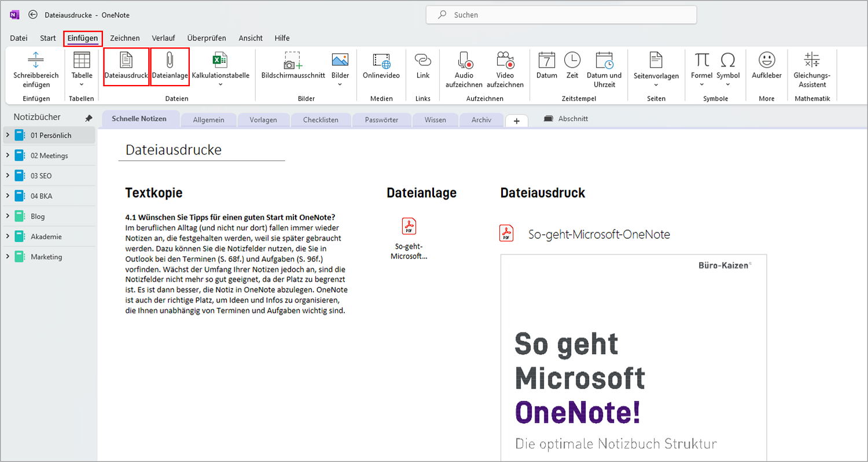Image resolution: width=868 pixels, height=462 pixels.
Task: Insert a Kalkulationstabelle via the Excel icon
Action: [x=220, y=60]
